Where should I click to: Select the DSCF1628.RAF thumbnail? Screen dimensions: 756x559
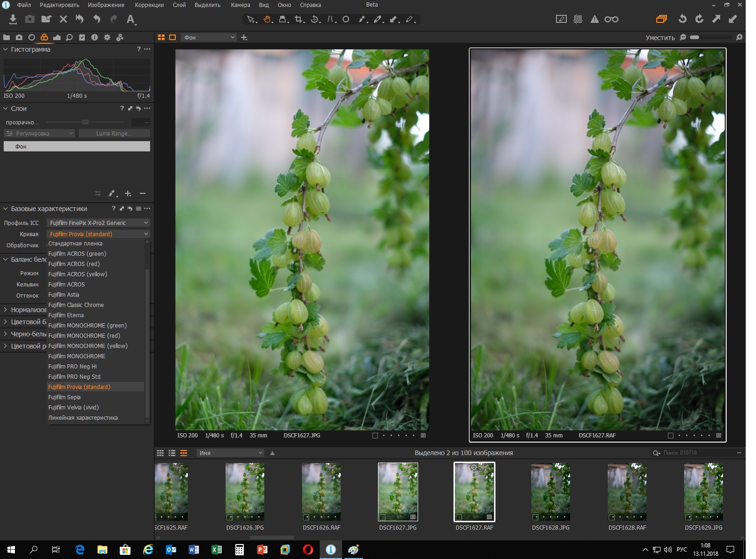pyautogui.click(x=627, y=492)
